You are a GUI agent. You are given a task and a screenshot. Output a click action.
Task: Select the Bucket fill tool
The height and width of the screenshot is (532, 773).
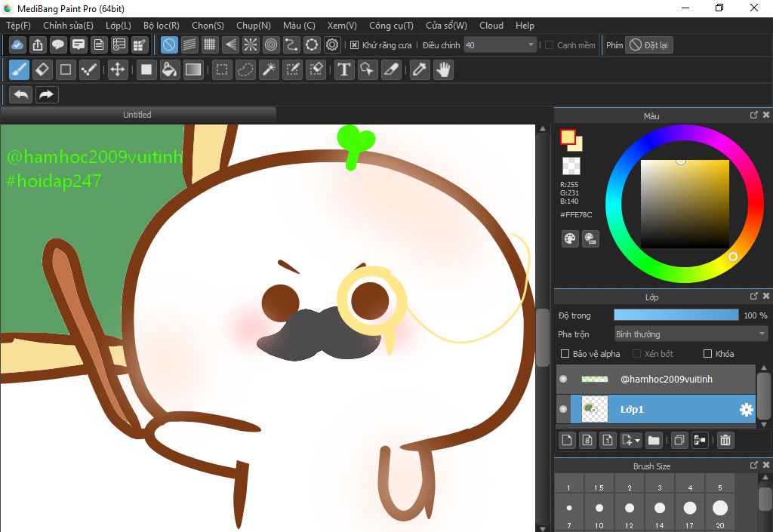point(170,70)
